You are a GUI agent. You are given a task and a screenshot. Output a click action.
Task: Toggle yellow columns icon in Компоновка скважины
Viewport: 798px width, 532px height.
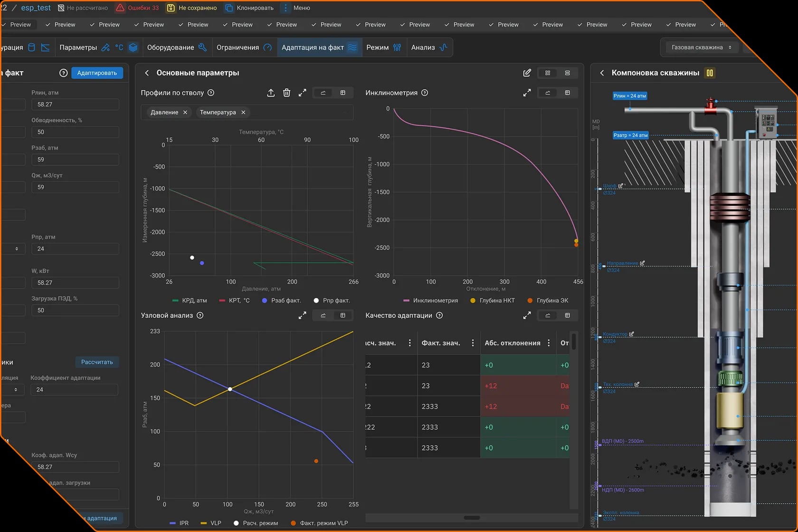coord(710,73)
